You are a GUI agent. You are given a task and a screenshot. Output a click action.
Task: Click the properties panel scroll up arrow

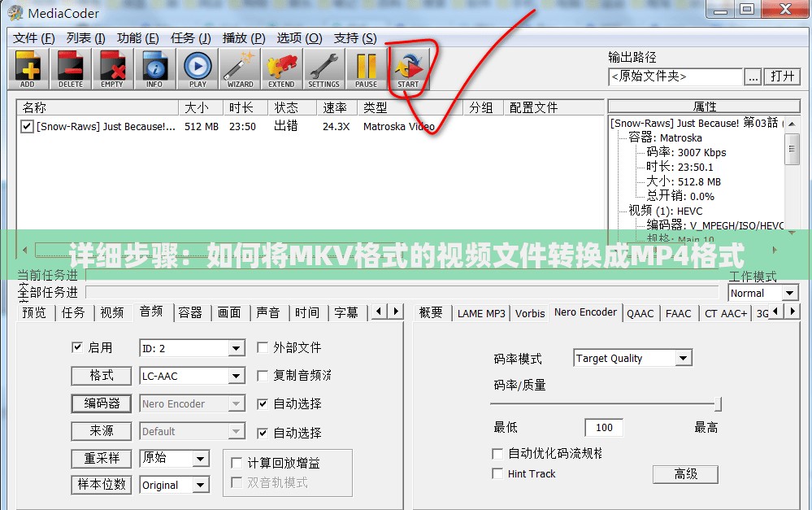pos(792,124)
